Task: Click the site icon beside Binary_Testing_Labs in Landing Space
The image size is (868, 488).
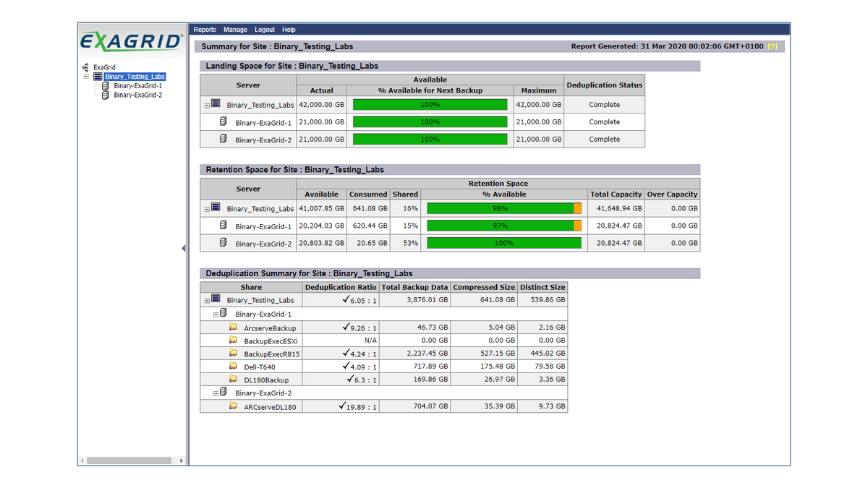Action: coord(214,103)
